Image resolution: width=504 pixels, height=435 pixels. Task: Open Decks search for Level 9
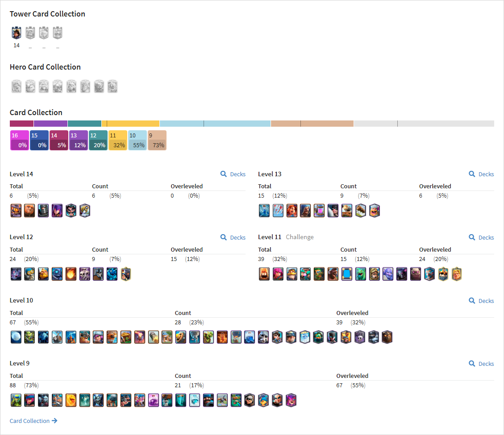pos(482,364)
